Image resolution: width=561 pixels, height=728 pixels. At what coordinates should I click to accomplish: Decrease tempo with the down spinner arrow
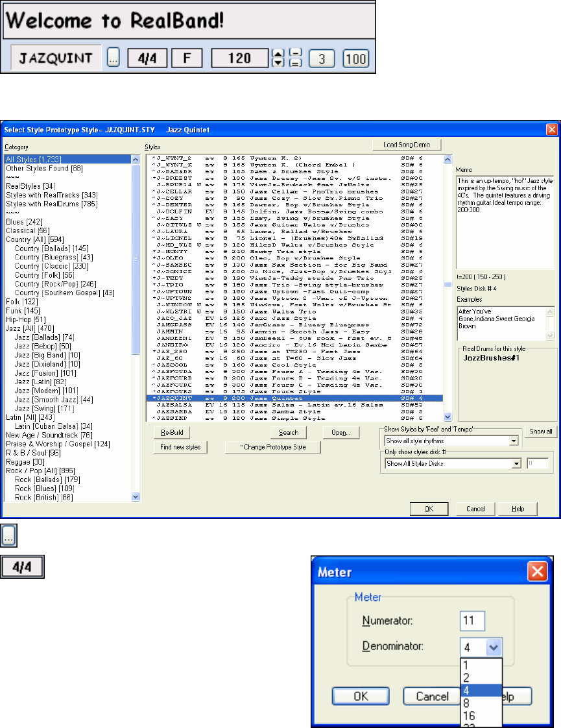point(278,63)
